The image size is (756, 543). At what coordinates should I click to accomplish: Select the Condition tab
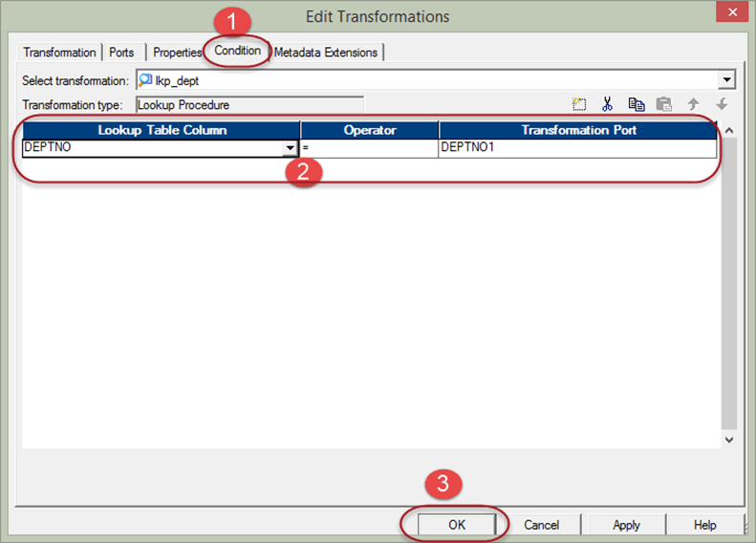pos(238,51)
